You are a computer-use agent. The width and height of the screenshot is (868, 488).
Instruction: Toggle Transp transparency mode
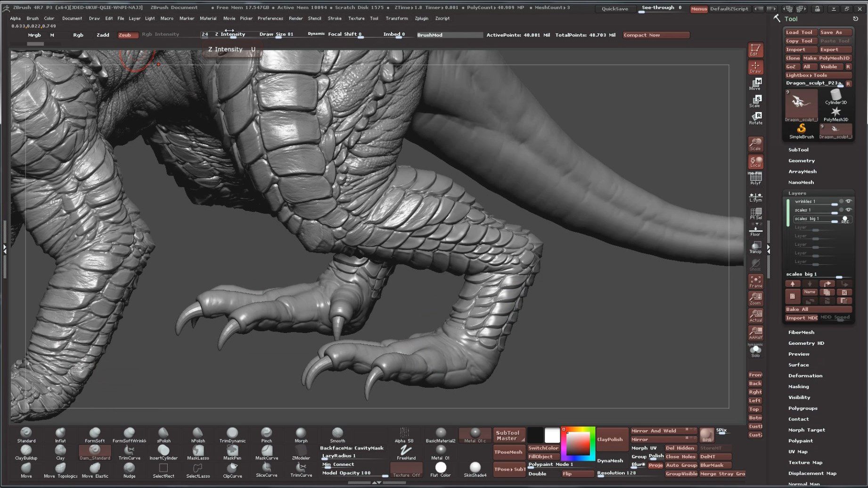(755, 247)
